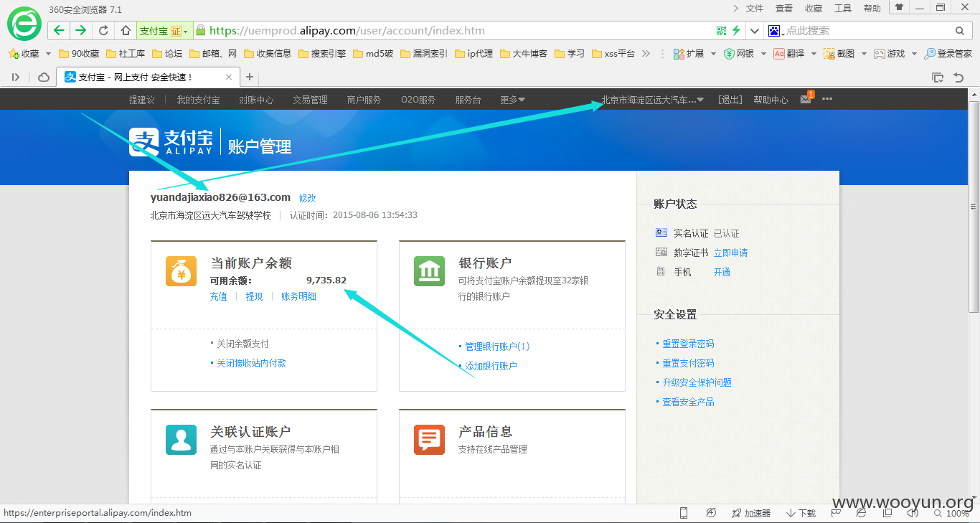Expand the 扩展 extensions dropdown arrow
The image size is (980, 523).
pos(713,53)
